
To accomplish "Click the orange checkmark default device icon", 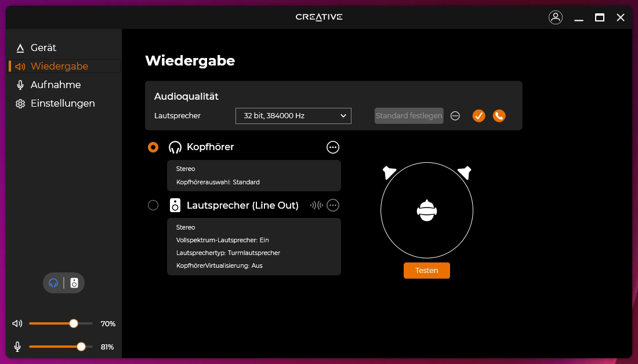I will pyautogui.click(x=478, y=116).
